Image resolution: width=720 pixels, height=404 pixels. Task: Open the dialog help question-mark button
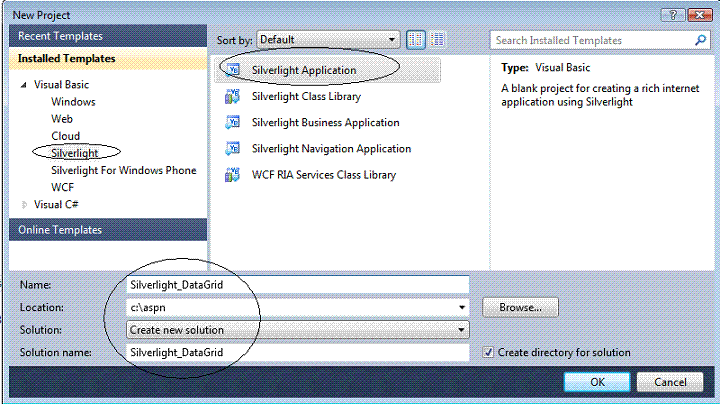click(673, 15)
